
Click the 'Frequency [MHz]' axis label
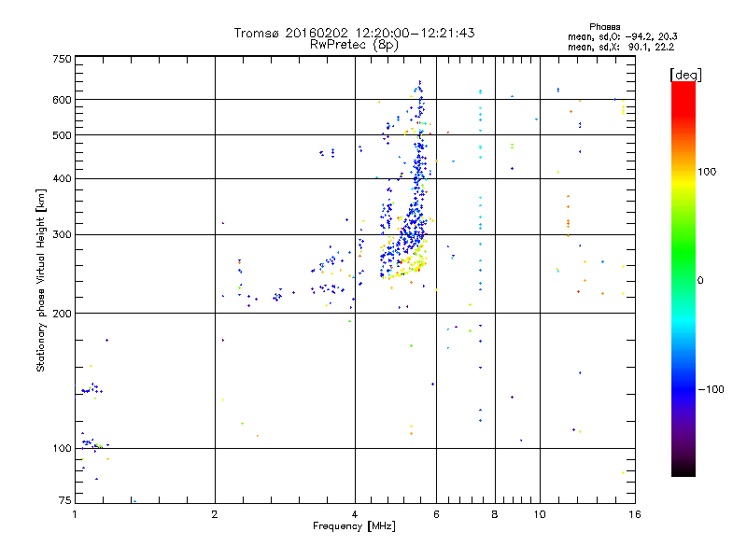pyautogui.click(x=354, y=526)
